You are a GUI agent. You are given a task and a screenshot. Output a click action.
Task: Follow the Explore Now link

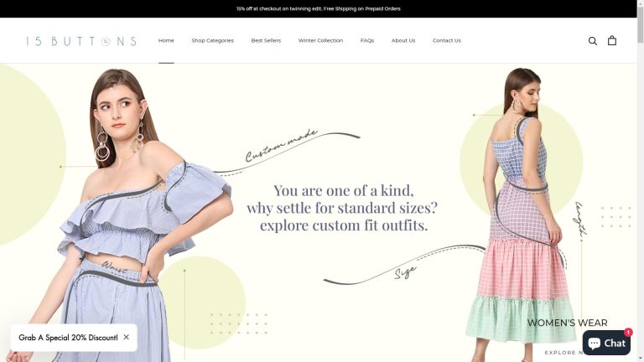click(562, 353)
